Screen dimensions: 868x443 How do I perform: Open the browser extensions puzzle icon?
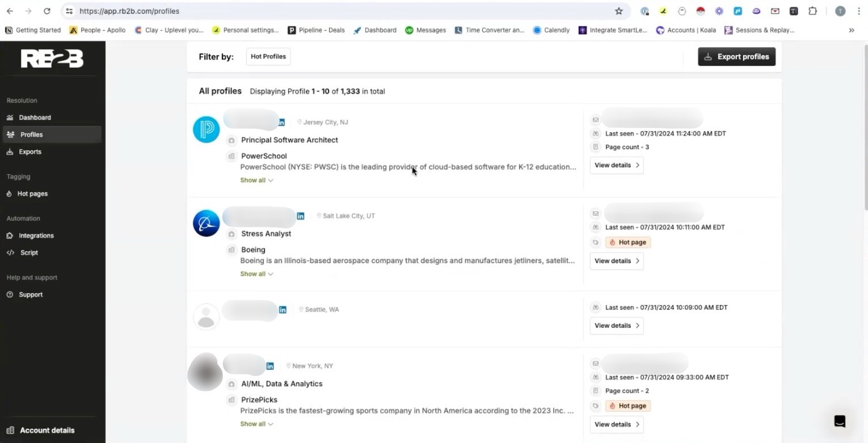click(812, 11)
